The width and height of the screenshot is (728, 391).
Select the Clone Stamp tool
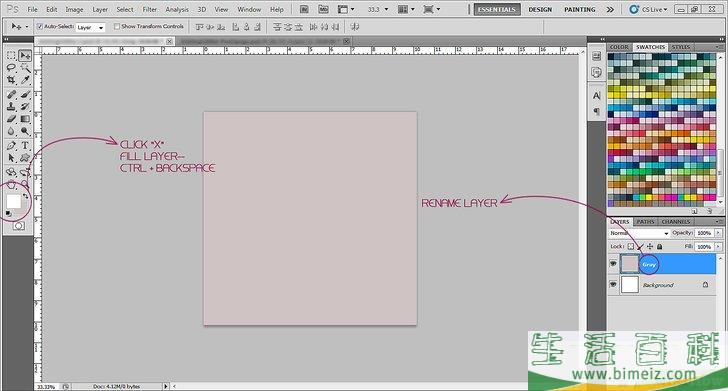11,107
